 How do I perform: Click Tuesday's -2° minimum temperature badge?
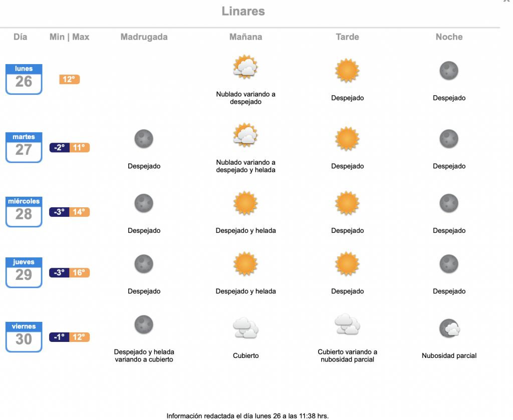59,148
